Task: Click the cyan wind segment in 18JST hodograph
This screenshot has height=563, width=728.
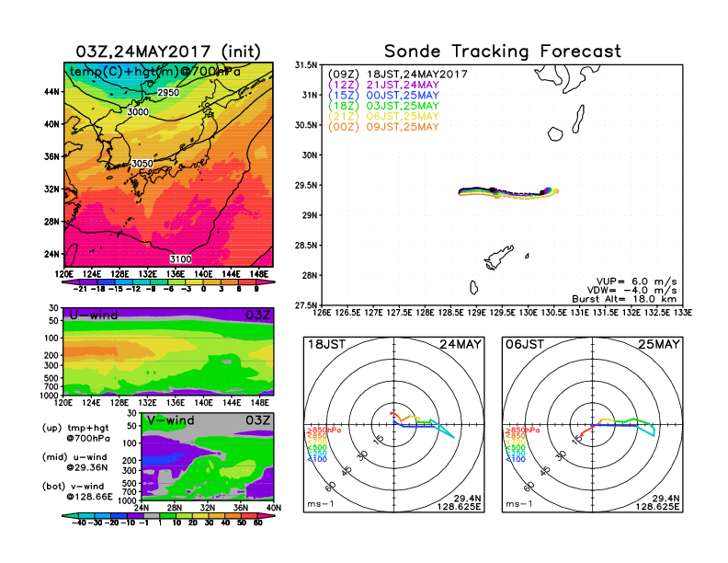Action: pos(444,430)
